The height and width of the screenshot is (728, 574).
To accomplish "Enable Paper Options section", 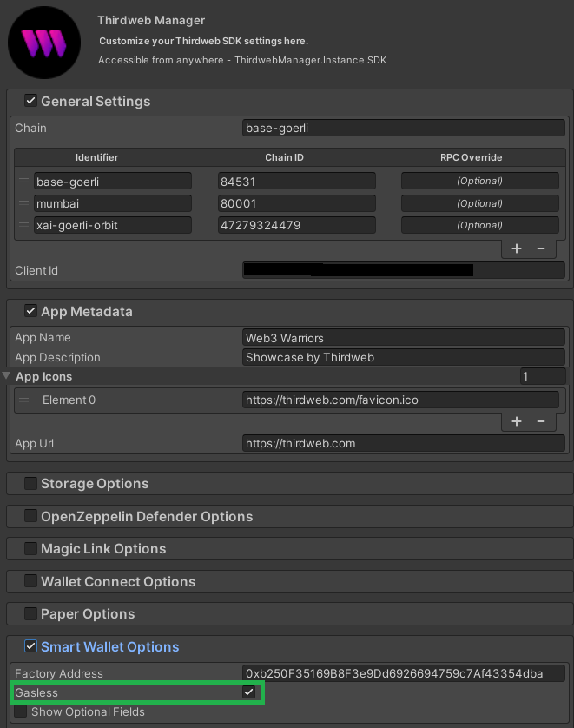I will [30, 613].
